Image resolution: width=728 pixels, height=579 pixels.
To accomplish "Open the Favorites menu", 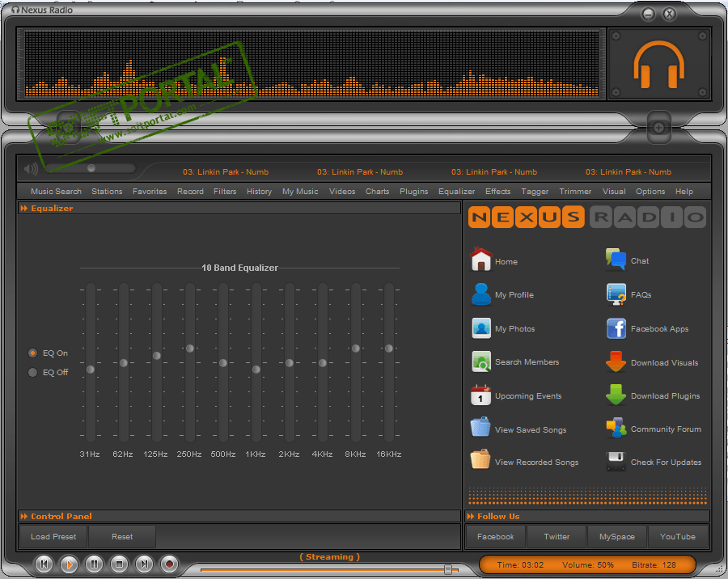I will coord(150,192).
